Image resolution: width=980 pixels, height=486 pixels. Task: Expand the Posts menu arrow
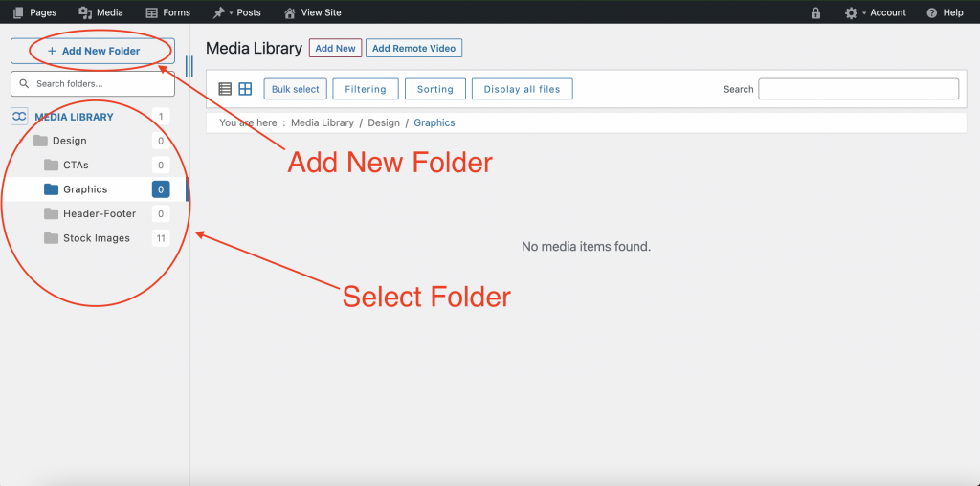[x=231, y=12]
